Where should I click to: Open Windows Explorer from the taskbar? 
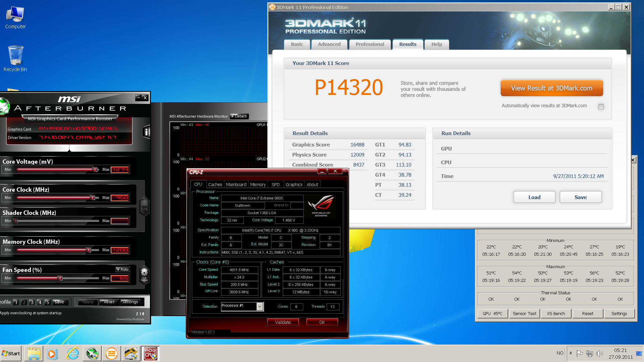(x=34, y=354)
